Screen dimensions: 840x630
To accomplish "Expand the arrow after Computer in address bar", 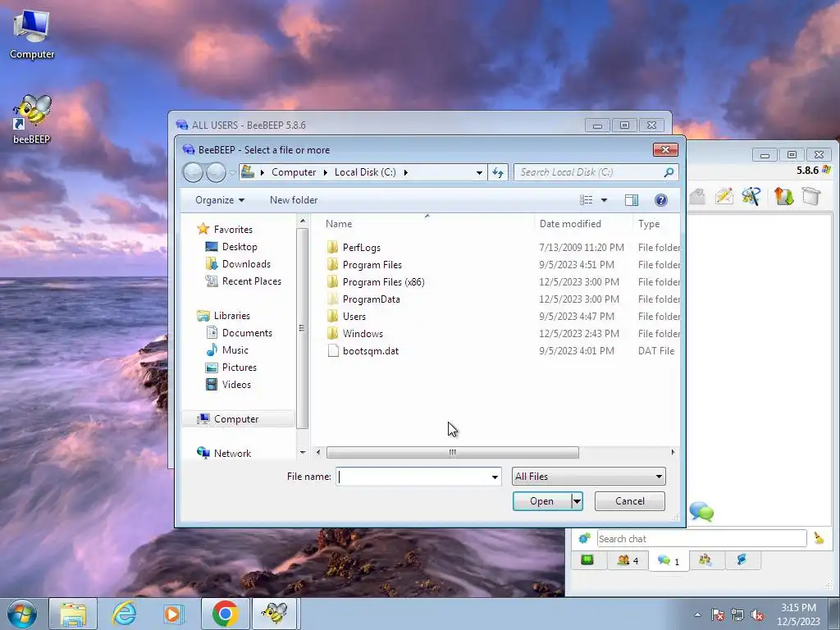I will (x=325, y=172).
